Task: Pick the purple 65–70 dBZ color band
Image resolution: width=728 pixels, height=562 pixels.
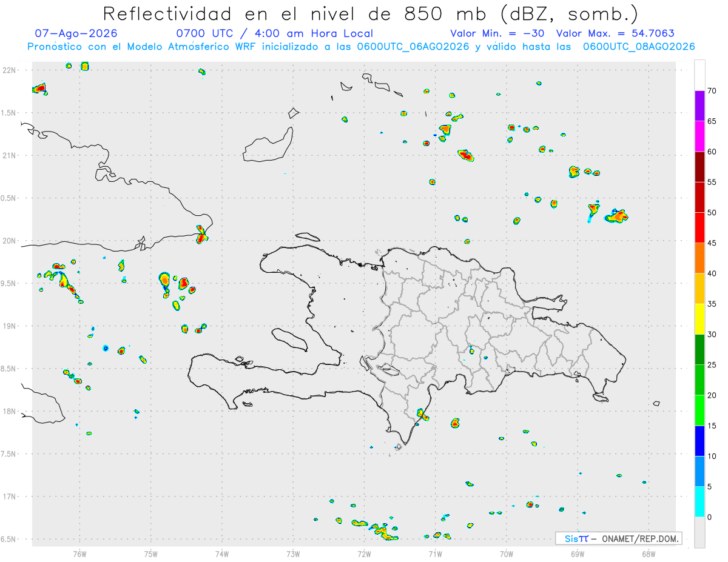Action: pos(699,106)
